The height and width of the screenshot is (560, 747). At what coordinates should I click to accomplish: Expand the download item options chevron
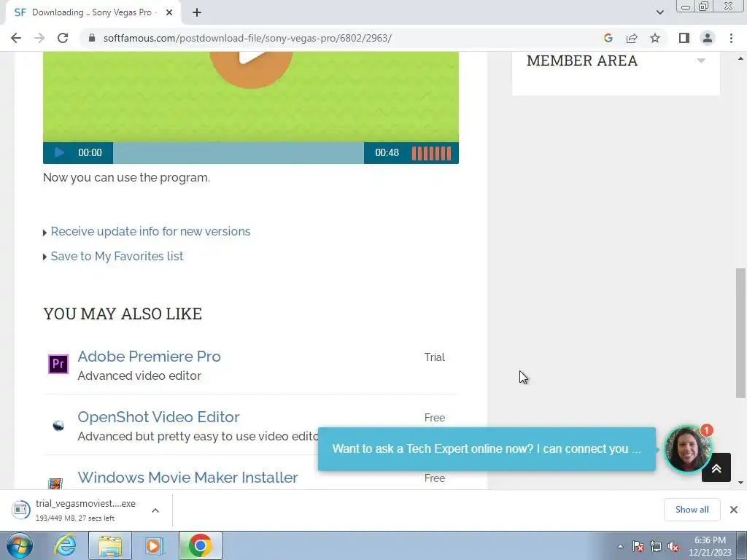[155, 510]
